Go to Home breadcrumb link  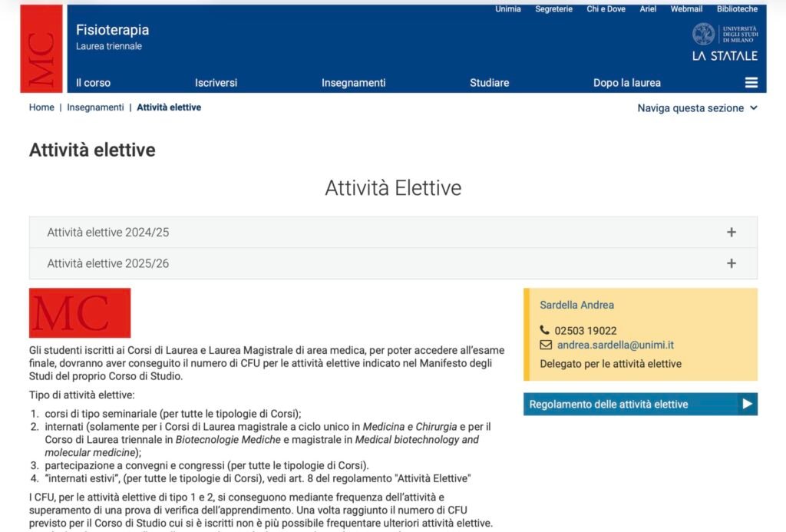click(41, 107)
